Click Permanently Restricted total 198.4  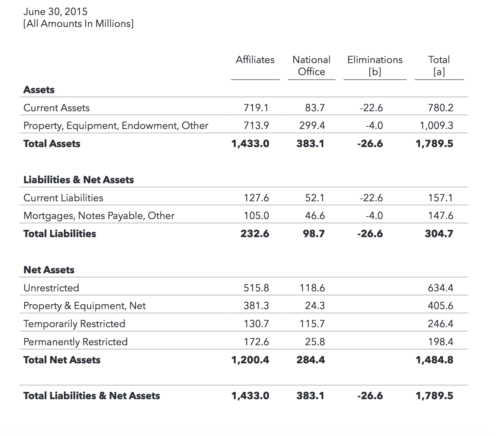click(441, 342)
